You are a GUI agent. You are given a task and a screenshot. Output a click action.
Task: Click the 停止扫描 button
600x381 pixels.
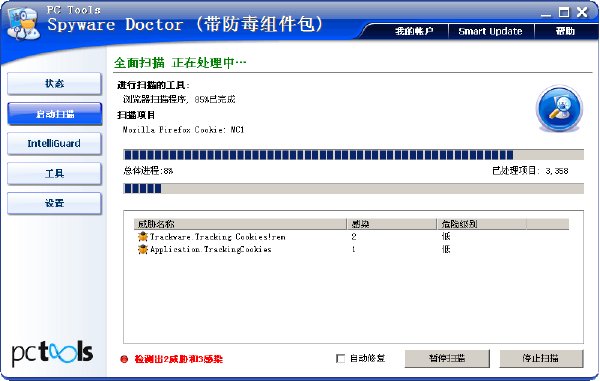(x=541, y=358)
